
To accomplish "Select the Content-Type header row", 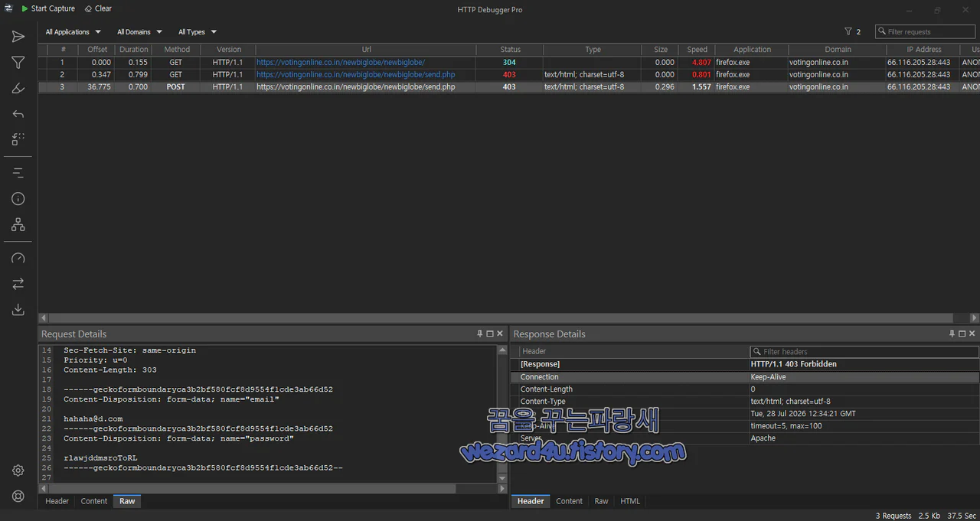I will tap(744, 402).
